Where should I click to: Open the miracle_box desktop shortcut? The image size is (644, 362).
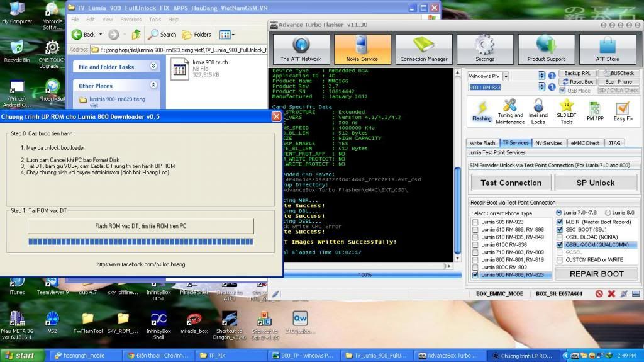(194, 323)
